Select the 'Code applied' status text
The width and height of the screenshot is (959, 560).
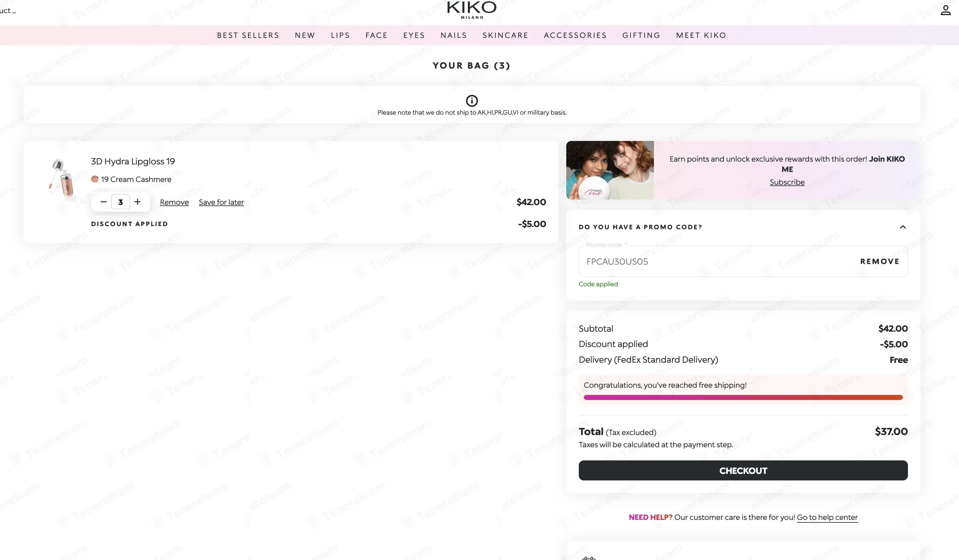point(598,284)
